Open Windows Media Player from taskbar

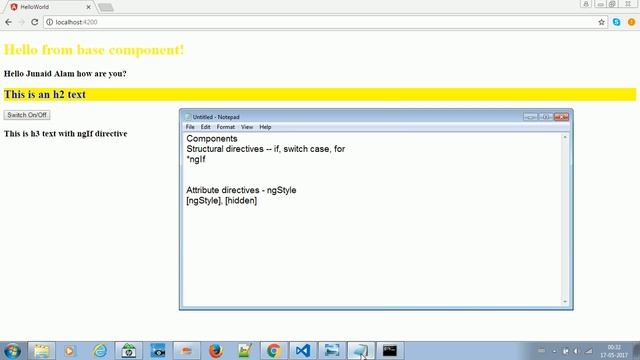click(70, 351)
